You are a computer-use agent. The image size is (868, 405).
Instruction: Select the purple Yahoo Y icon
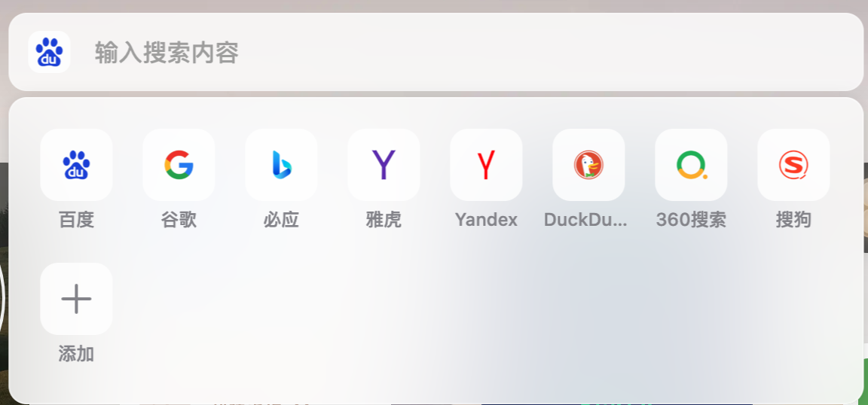click(384, 165)
